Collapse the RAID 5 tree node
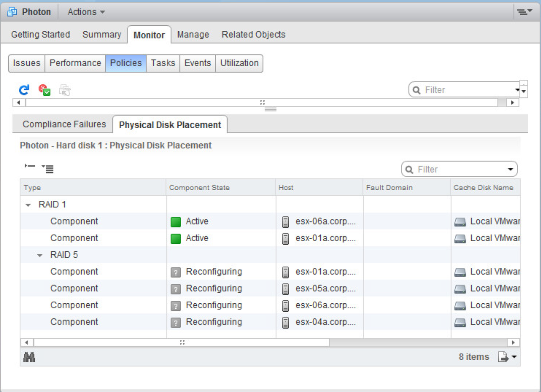The width and height of the screenshot is (541, 392). coord(40,255)
